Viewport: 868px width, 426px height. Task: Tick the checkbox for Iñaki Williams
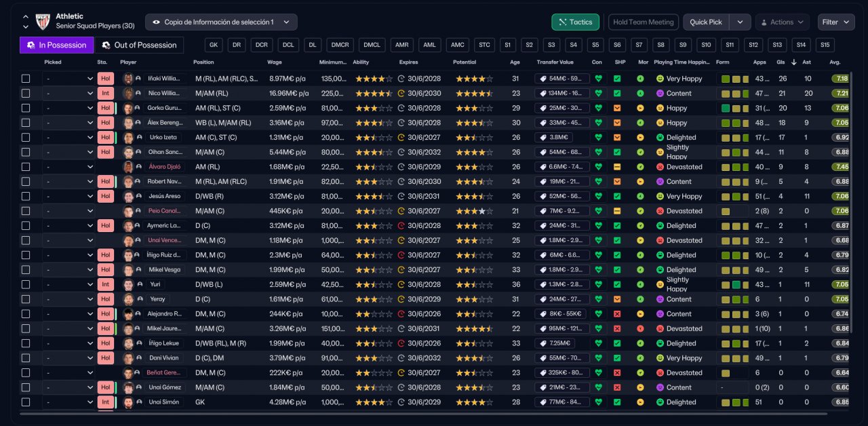click(x=26, y=79)
